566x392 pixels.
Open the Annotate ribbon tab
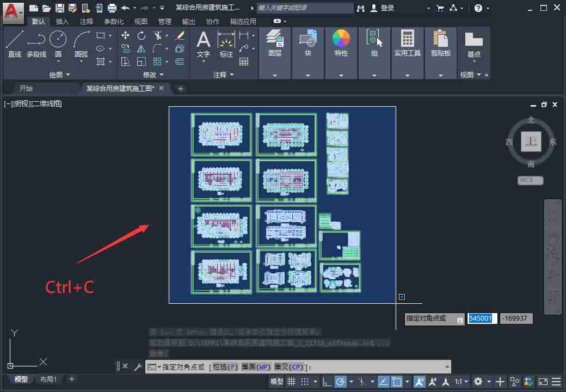coord(87,22)
